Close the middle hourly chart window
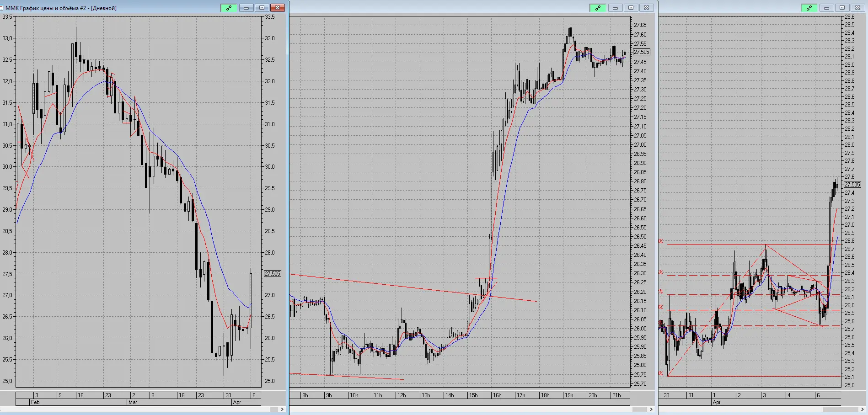This screenshot has width=868, height=415. point(646,8)
